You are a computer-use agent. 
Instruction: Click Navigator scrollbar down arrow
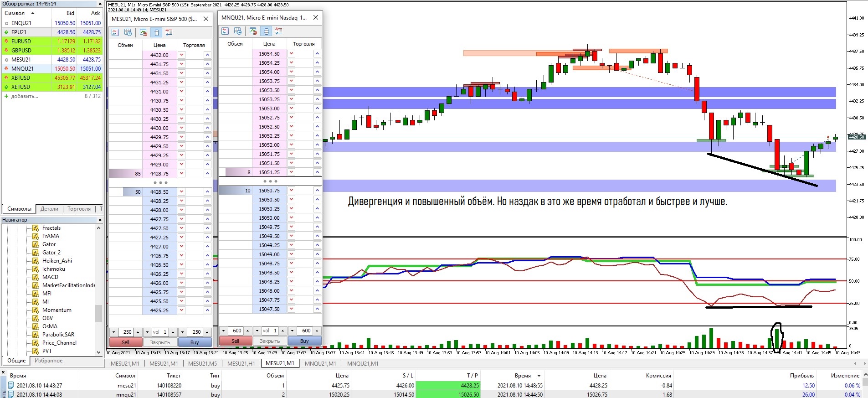pos(98,352)
